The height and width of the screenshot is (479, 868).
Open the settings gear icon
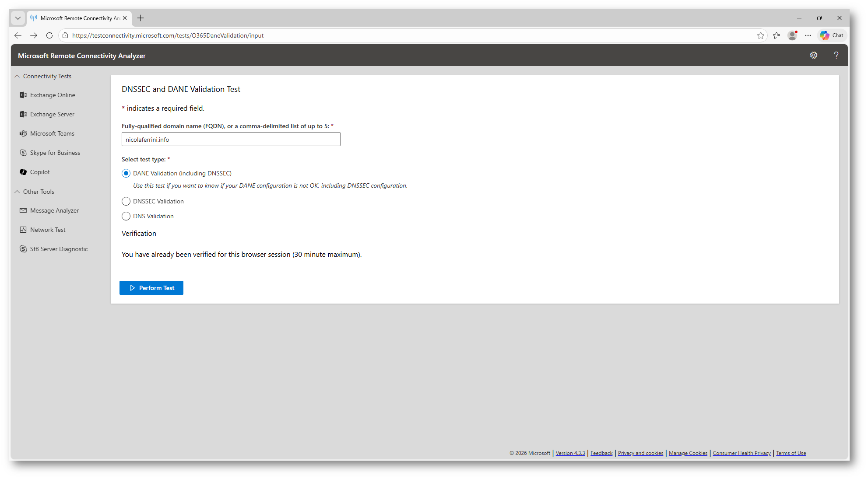(x=813, y=55)
